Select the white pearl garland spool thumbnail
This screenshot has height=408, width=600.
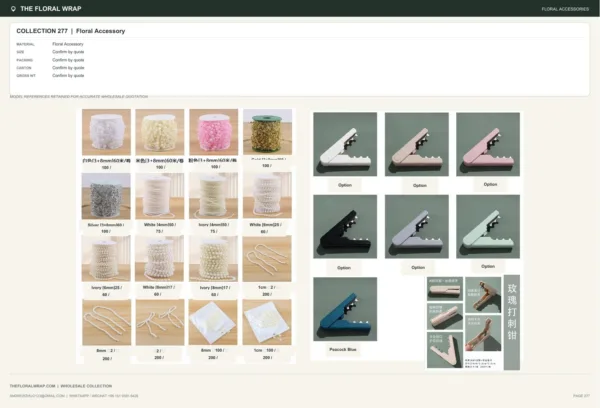(x=106, y=132)
